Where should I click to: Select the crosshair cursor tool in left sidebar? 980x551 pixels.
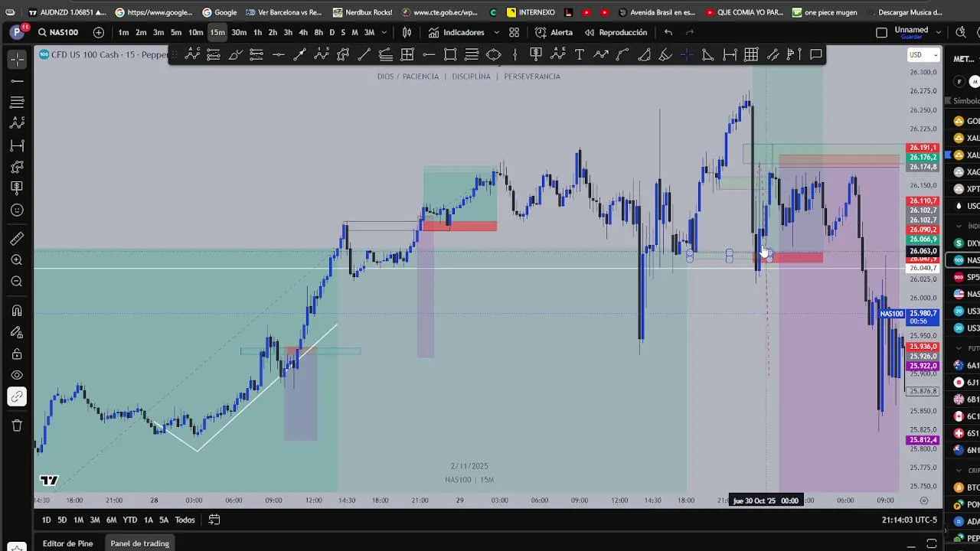17,59
